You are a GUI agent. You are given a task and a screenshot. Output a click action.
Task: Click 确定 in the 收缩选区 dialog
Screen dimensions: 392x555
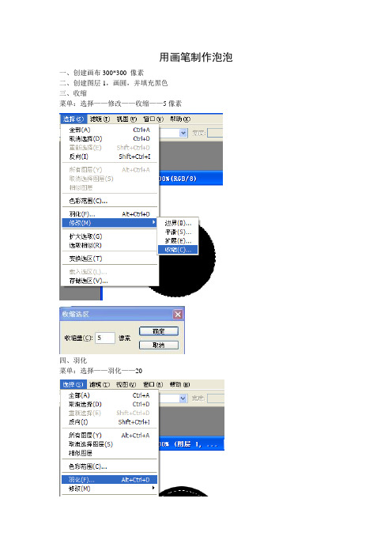[159, 331]
